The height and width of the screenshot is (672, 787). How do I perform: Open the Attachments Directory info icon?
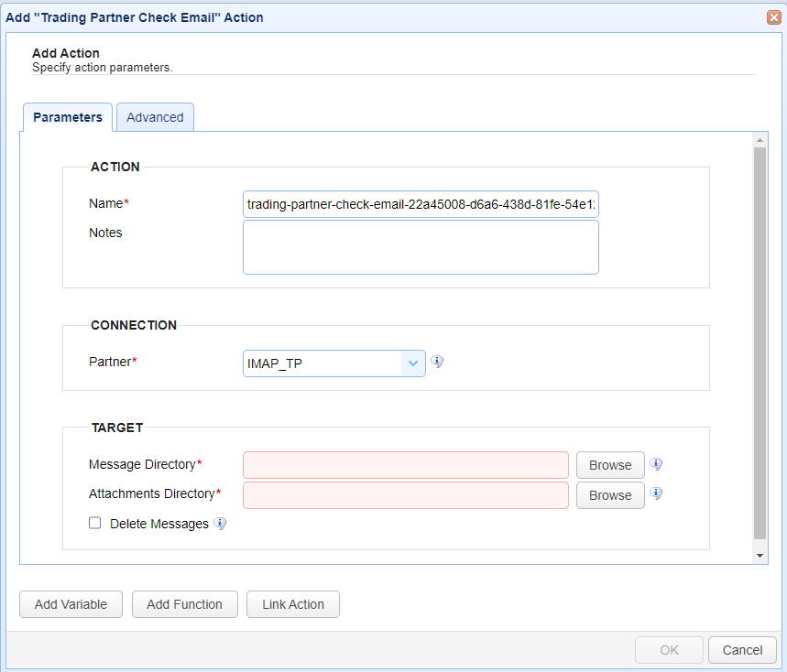(656, 494)
